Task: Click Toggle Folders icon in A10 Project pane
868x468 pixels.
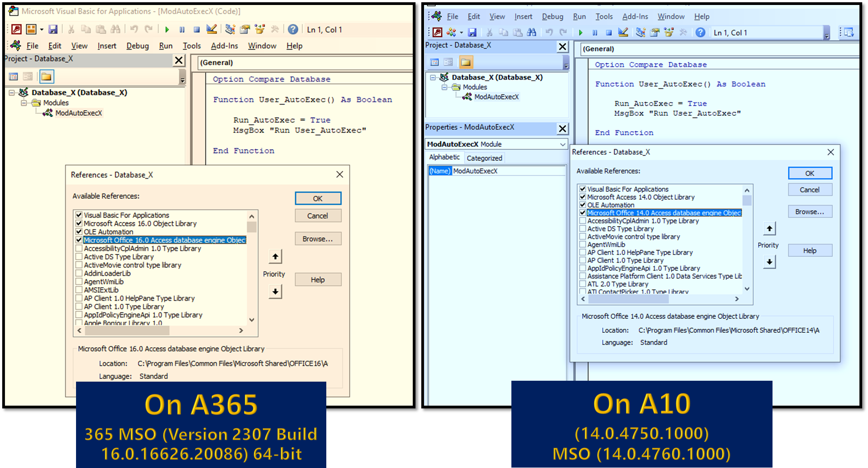Action: pyautogui.click(x=466, y=62)
